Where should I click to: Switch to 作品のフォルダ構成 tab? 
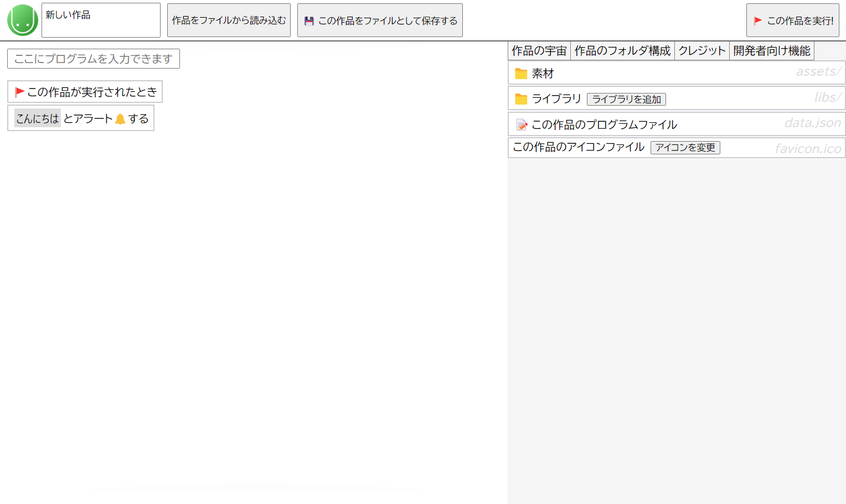[x=622, y=51]
